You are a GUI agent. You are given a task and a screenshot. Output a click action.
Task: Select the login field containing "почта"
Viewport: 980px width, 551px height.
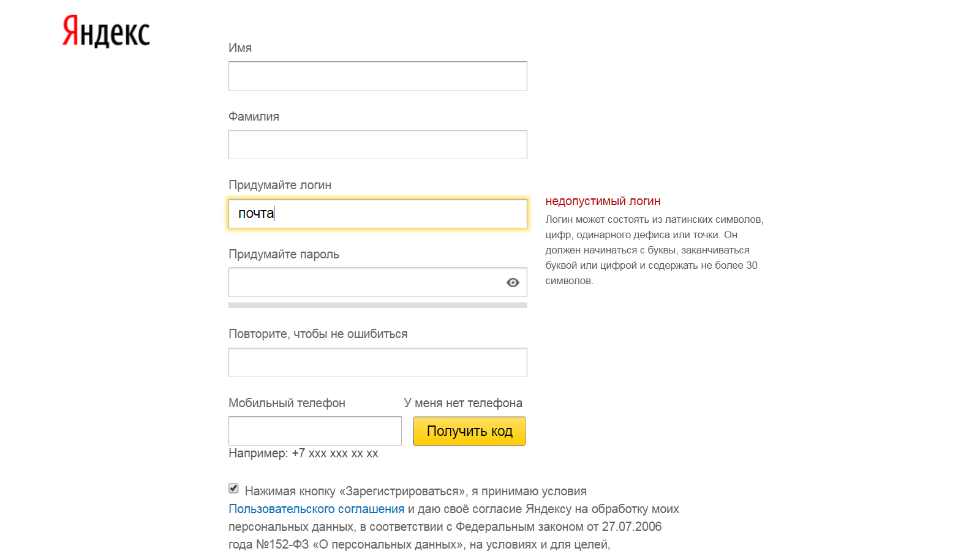pos(377,214)
